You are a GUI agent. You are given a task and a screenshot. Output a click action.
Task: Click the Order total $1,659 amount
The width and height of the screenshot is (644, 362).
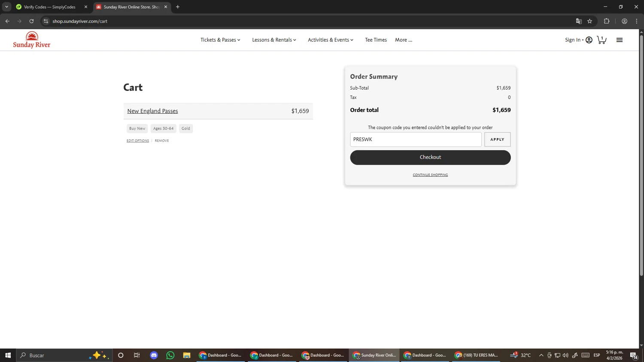[501, 110]
